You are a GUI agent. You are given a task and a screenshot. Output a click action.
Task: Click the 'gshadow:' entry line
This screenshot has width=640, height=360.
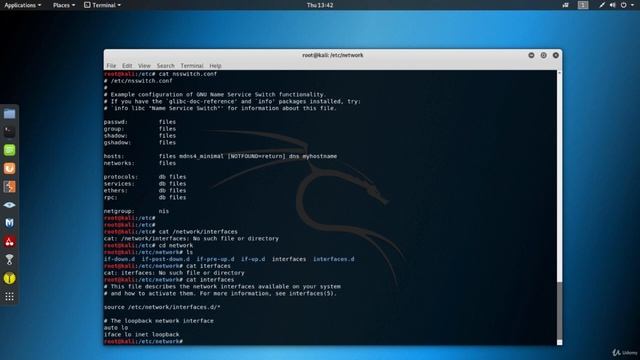click(140, 142)
